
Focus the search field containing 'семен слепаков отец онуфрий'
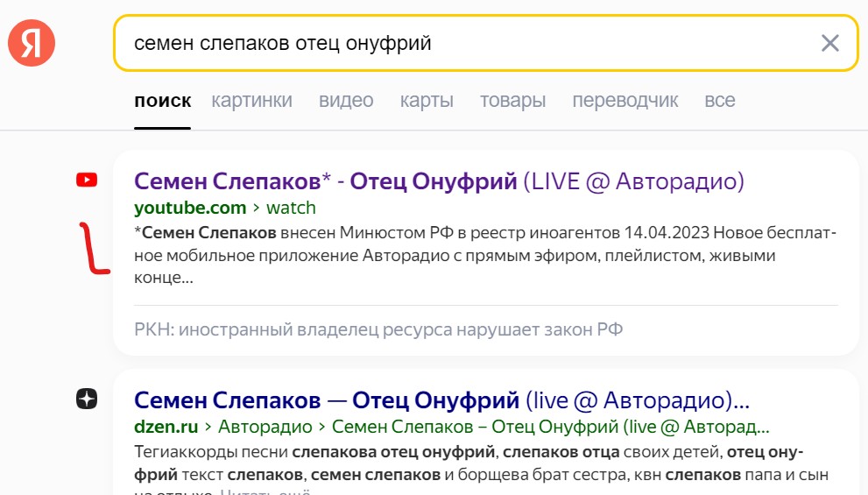click(486, 43)
